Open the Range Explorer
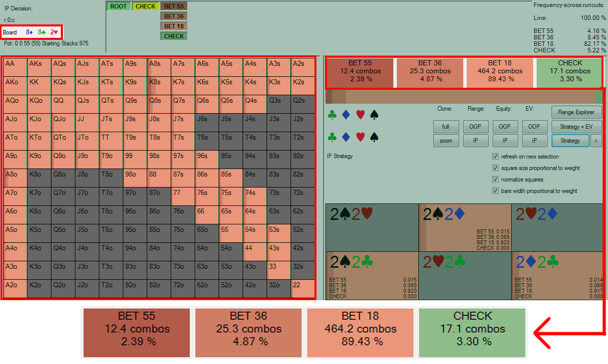Viewport: 608px width, 364px height. pos(576,112)
